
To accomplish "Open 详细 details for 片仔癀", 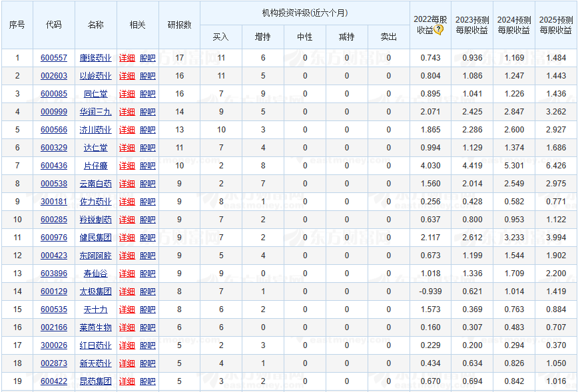I will [127, 166].
